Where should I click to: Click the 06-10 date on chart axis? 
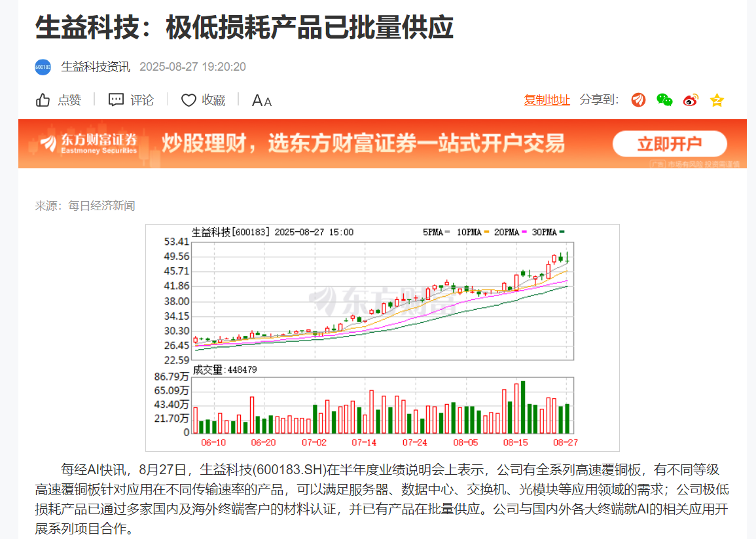(x=213, y=443)
